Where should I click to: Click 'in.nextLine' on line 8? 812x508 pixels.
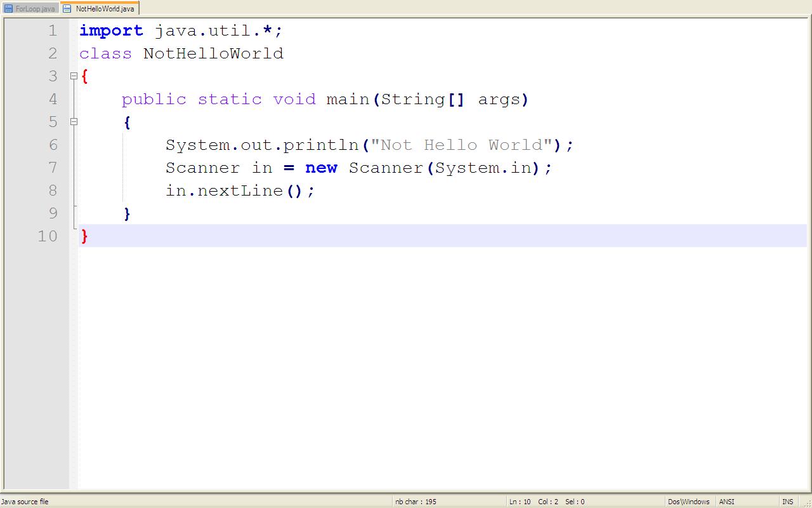224,190
